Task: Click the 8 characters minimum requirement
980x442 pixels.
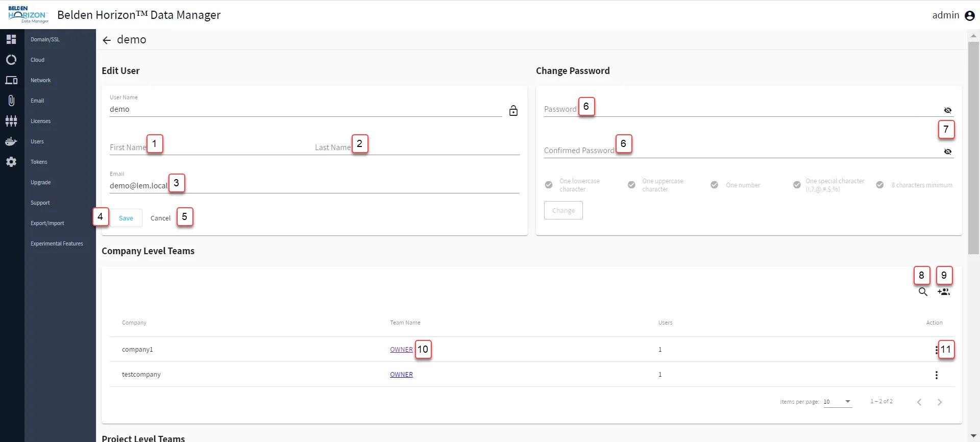Action: pos(922,185)
